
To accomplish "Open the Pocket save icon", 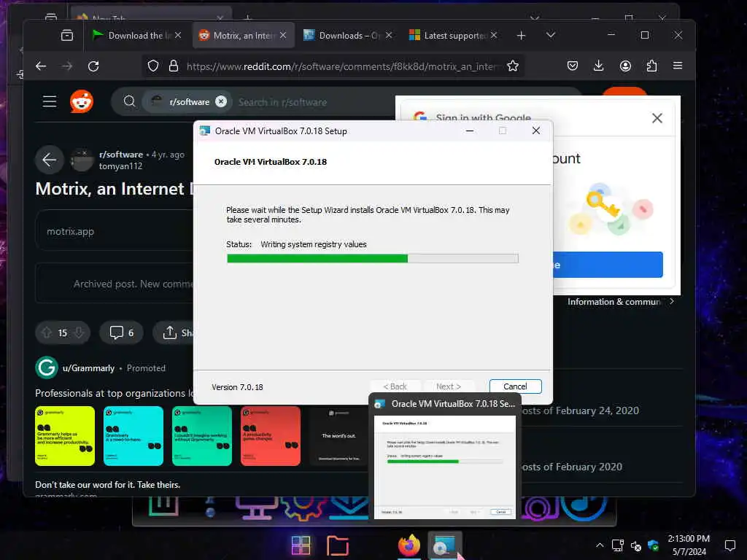I will 573,66.
